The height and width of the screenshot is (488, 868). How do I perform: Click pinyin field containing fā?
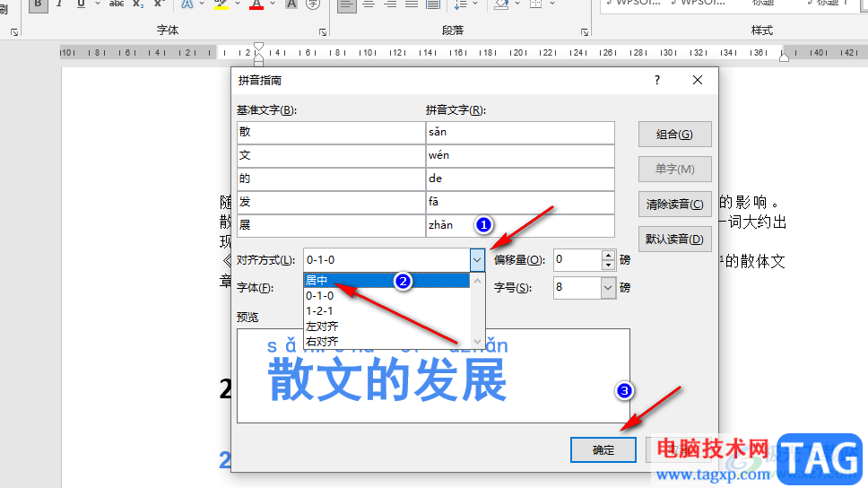click(520, 202)
